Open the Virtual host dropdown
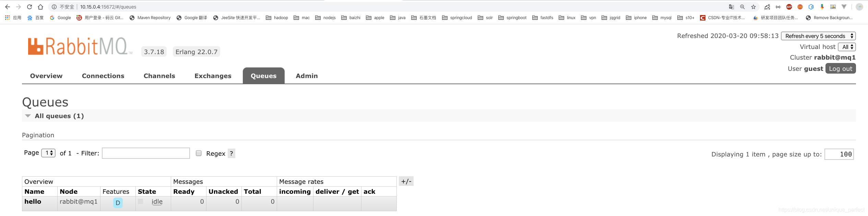This screenshot has height=216, width=868. tap(847, 47)
